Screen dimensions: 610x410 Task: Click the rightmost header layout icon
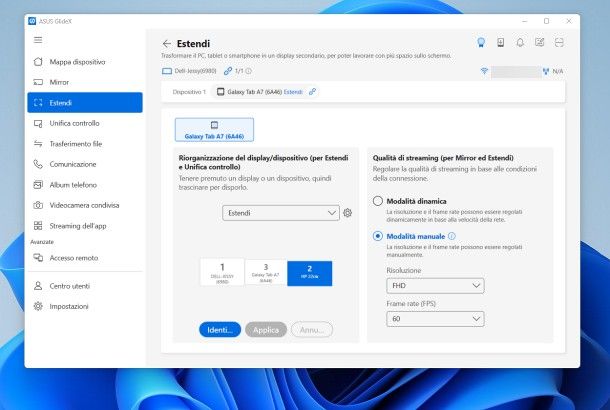pyautogui.click(x=559, y=42)
